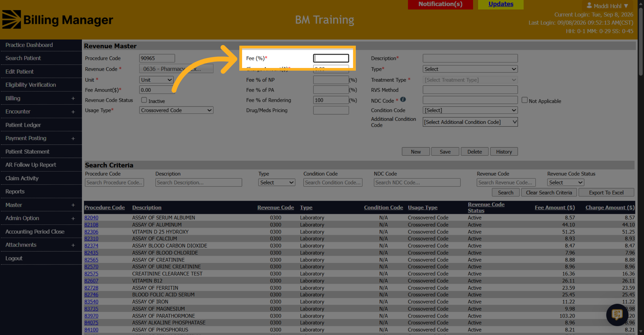
Task: Open the Additional Condition Code dropdown
Action: pyautogui.click(x=470, y=122)
